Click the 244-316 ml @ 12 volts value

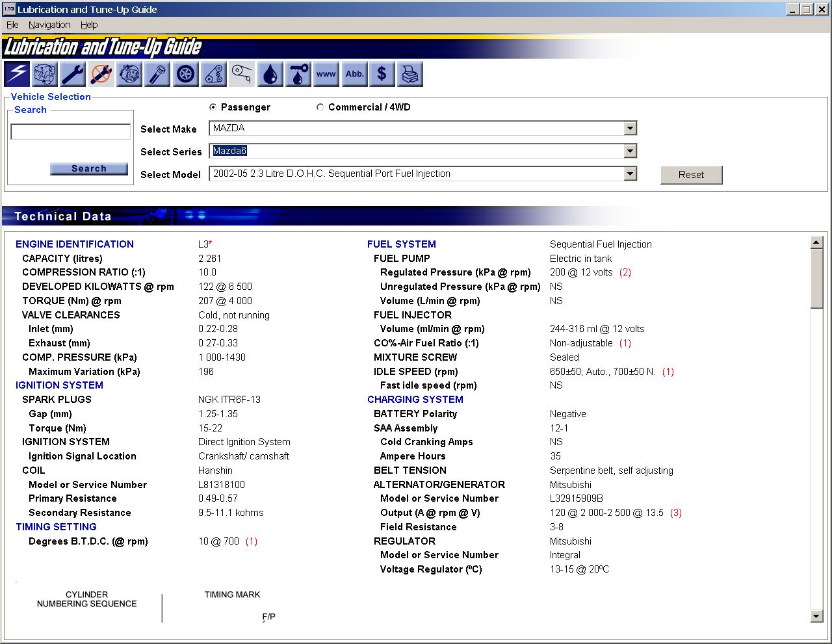[x=597, y=329]
